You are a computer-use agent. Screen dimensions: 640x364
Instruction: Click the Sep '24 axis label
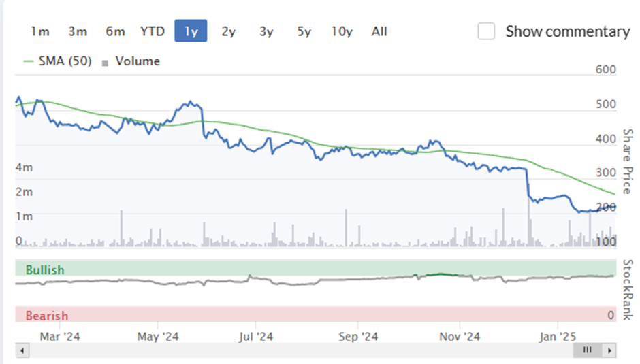(x=358, y=337)
